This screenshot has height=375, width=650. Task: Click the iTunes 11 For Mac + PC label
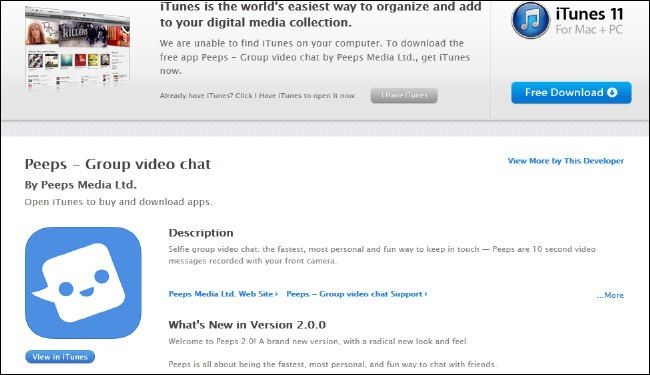(x=589, y=21)
